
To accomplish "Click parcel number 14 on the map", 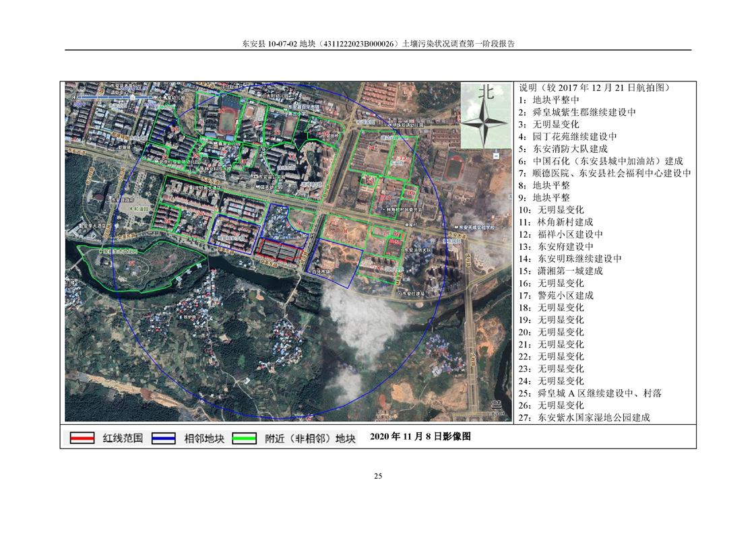I will click(372, 147).
